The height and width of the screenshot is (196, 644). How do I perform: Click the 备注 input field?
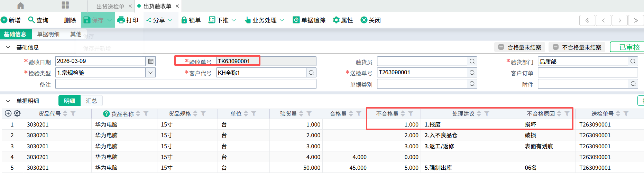pyautogui.click(x=186, y=84)
